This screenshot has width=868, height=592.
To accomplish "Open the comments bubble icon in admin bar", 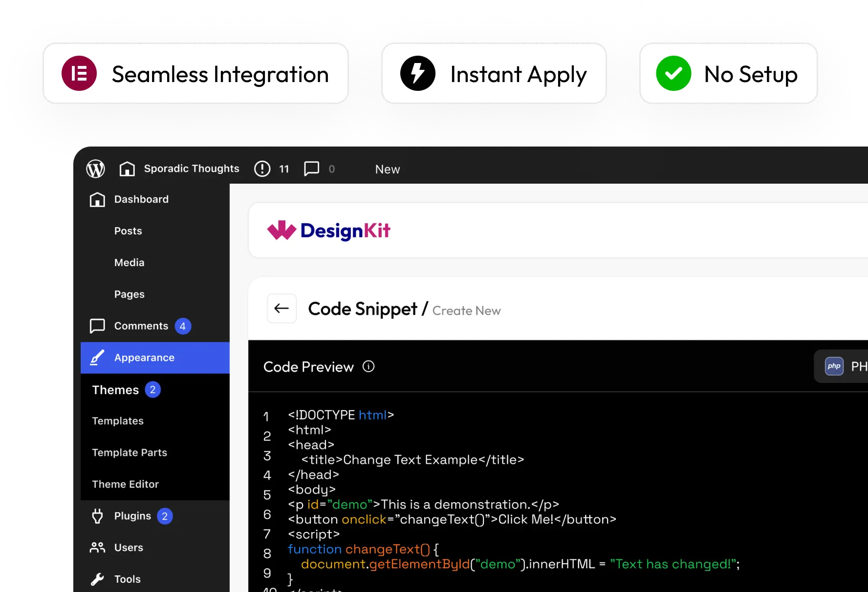I will point(311,169).
